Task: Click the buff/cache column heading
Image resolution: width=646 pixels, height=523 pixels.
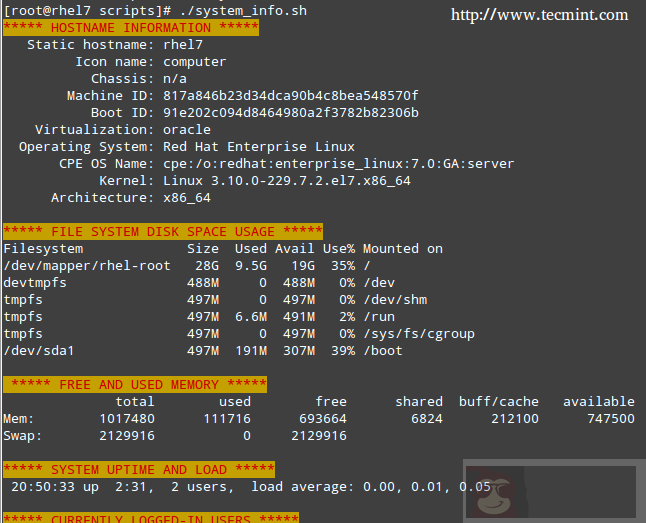Action: [x=499, y=401]
